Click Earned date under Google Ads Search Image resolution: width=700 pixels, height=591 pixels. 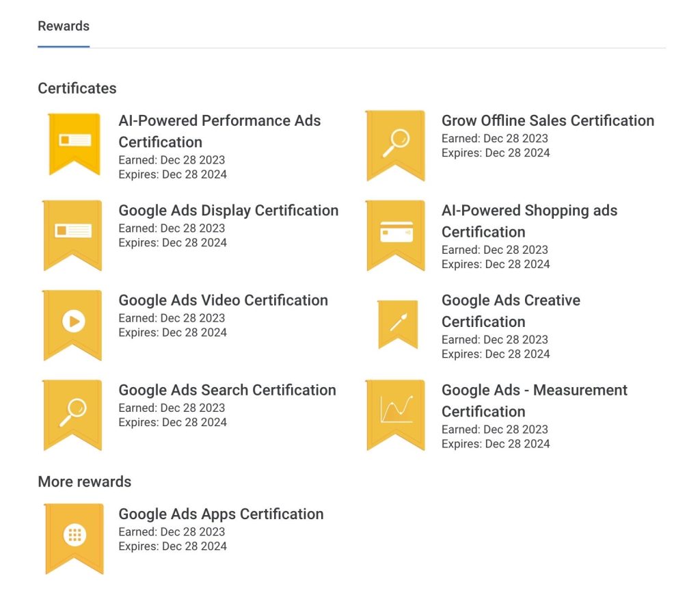(x=172, y=408)
